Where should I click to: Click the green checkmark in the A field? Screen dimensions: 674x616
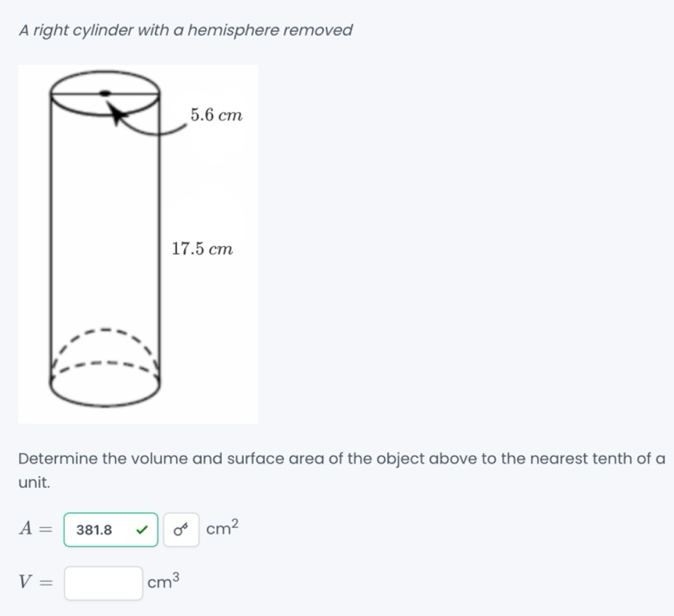142,530
